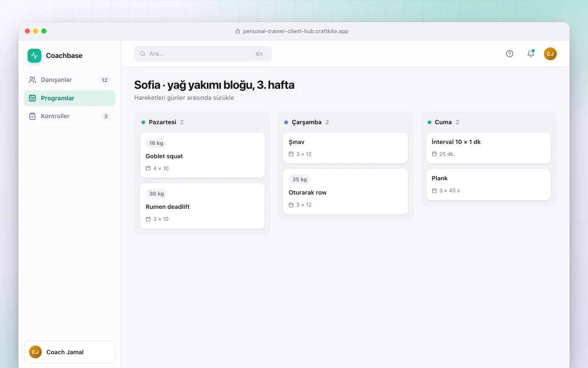
Task: Select the İnterval 10 × 1 dk card
Action: [488, 148]
